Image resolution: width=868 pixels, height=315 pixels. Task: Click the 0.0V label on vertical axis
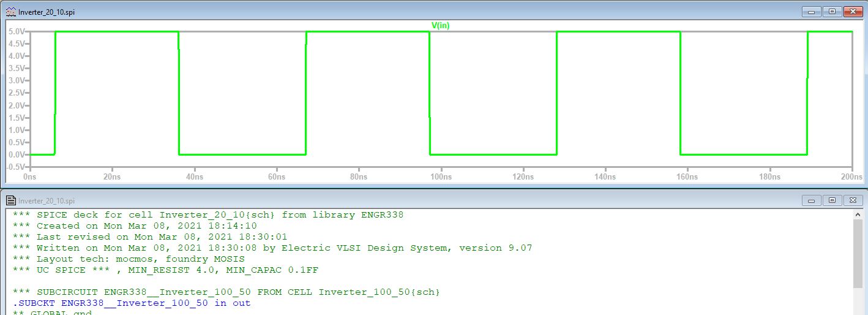click(17, 154)
